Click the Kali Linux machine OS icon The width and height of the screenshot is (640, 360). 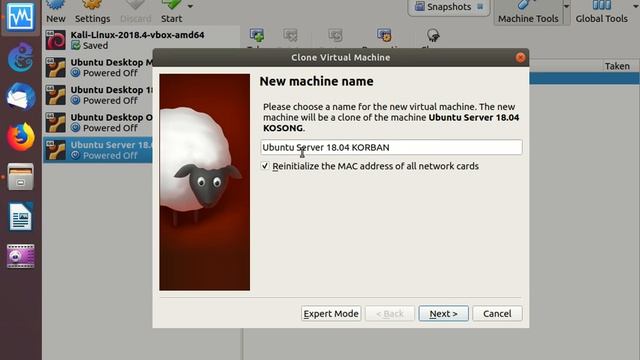[56, 40]
